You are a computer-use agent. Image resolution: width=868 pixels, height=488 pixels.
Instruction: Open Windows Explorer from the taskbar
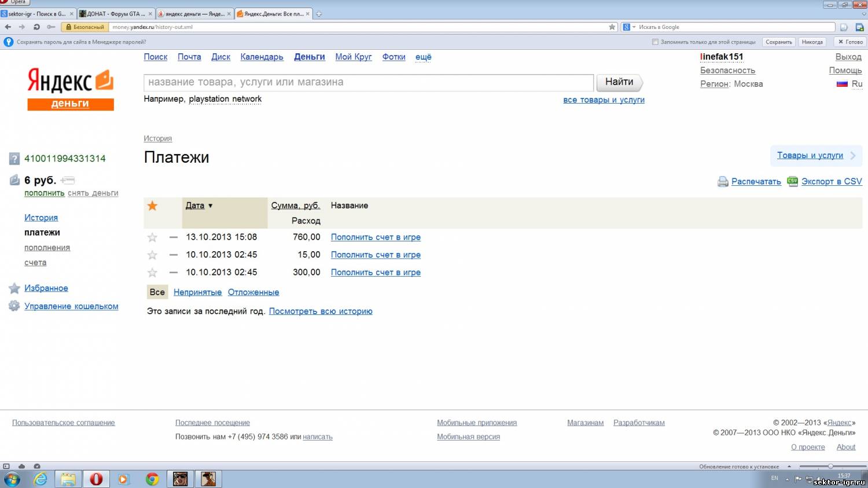pyautogui.click(x=68, y=479)
